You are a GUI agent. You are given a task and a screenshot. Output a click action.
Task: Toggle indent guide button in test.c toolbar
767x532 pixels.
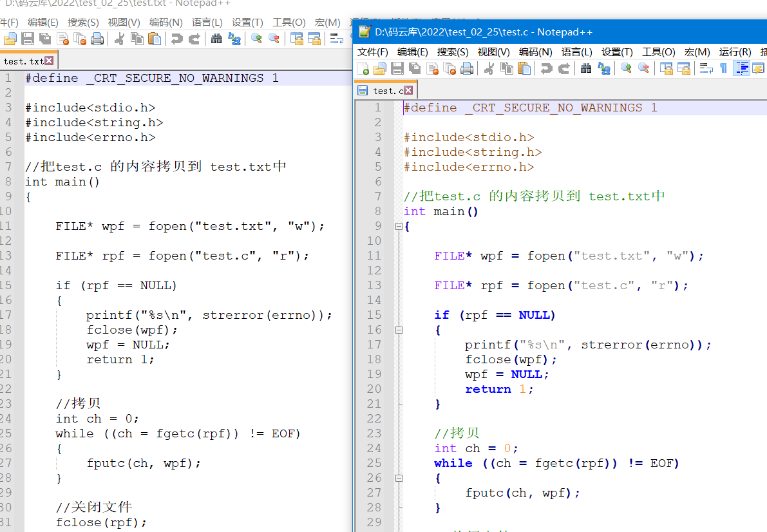point(741,68)
